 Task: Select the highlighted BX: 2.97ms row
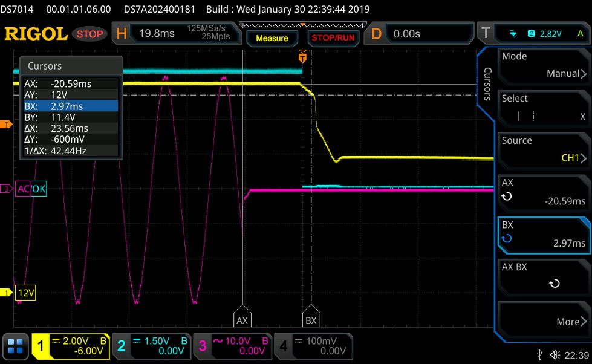(x=71, y=106)
